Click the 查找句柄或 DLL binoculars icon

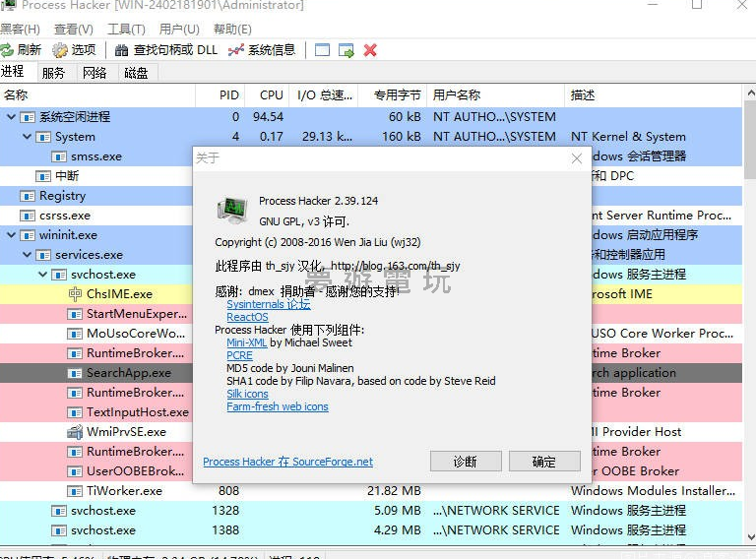(122, 50)
